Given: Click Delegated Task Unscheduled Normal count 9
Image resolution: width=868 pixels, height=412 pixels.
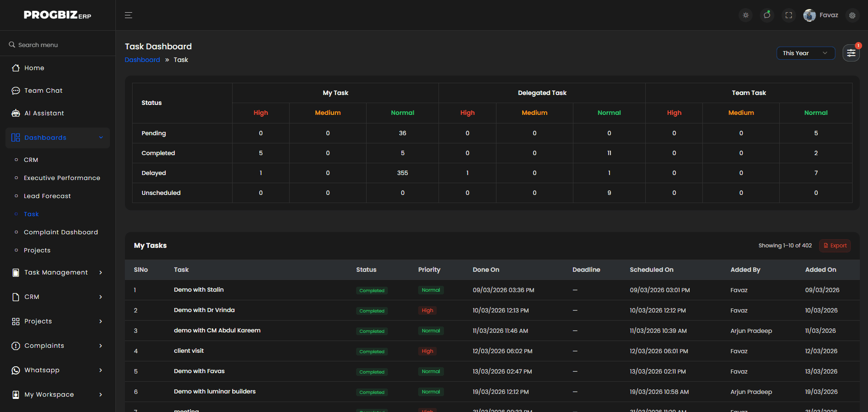Looking at the screenshot, I should (609, 193).
